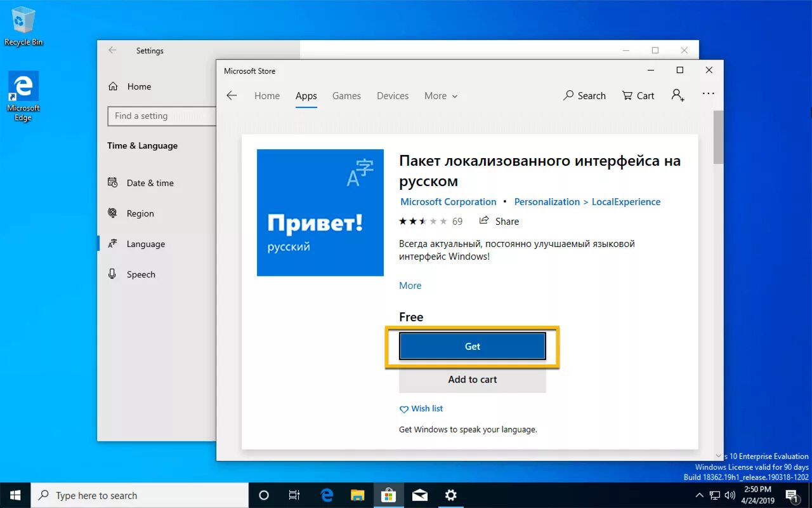The width and height of the screenshot is (812, 508).
Task: Expand the More dropdown in Store
Action: [x=441, y=96]
